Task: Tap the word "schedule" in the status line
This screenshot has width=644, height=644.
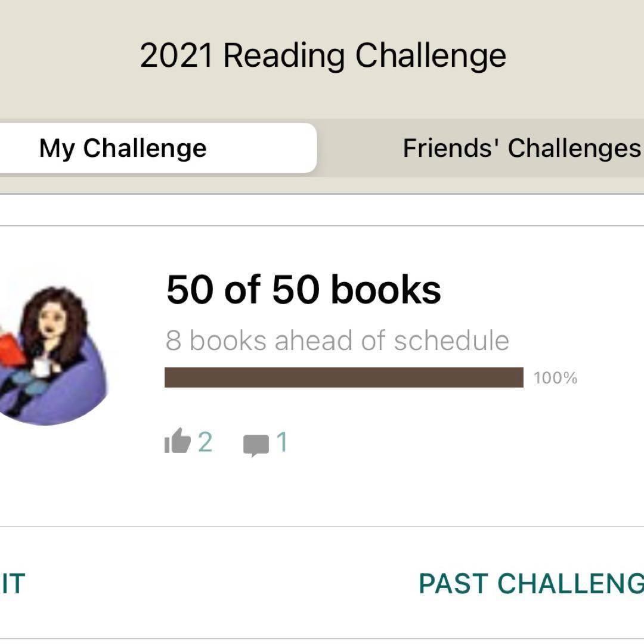Action: tap(451, 340)
